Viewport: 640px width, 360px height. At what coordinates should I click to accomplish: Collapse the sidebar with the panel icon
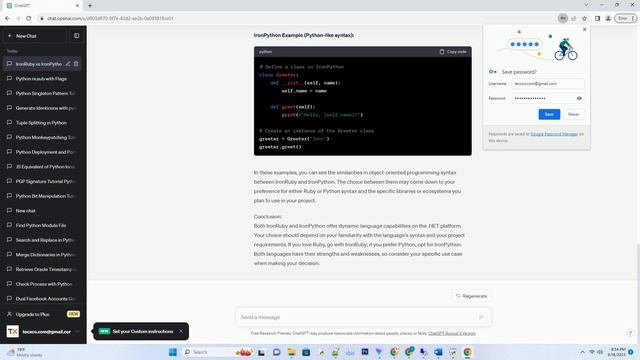coord(76,36)
